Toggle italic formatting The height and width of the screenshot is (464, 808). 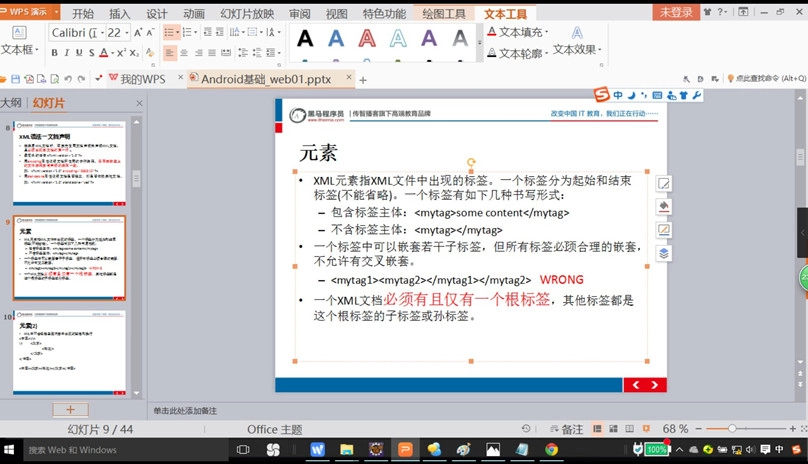coord(66,53)
